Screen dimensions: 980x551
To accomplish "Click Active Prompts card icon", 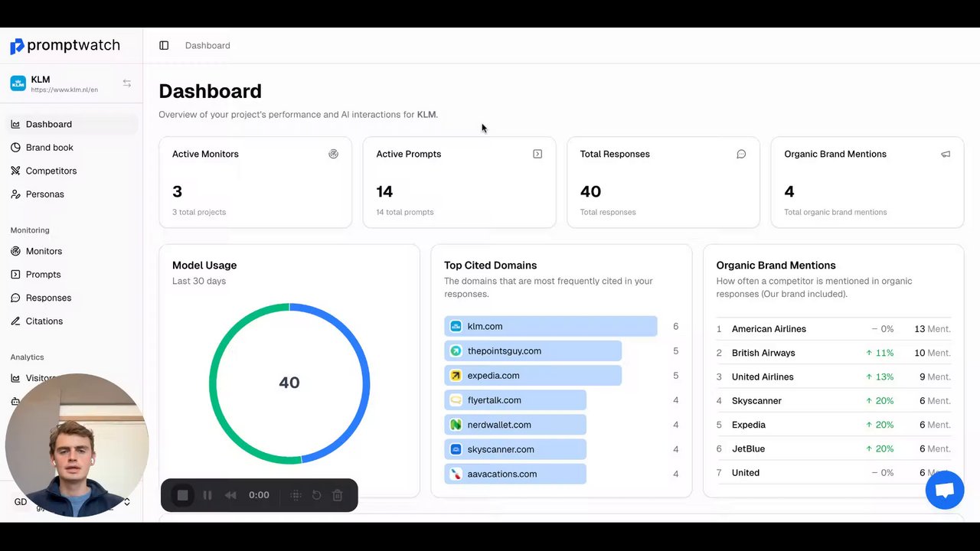I will coord(537,154).
